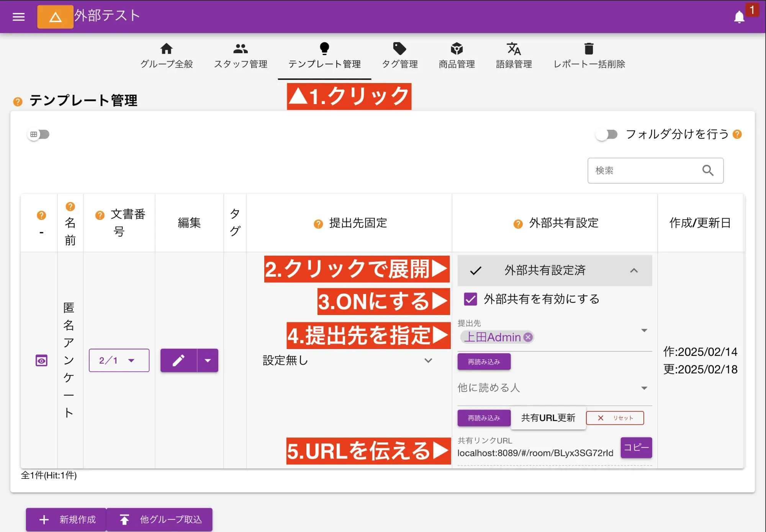Preview the 匿名アンケート template via eye icon
This screenshot has width=766, height=532.
tap(41, 360)
